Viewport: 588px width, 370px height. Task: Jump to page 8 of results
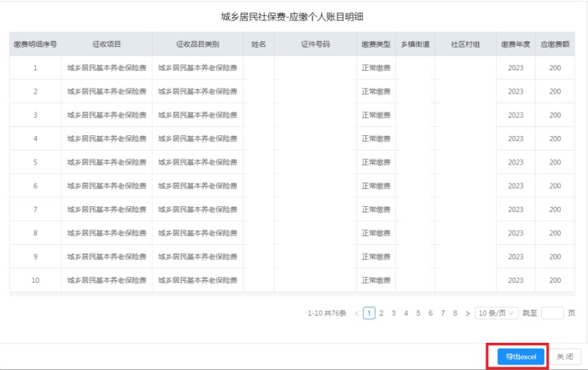pos(455,313)
